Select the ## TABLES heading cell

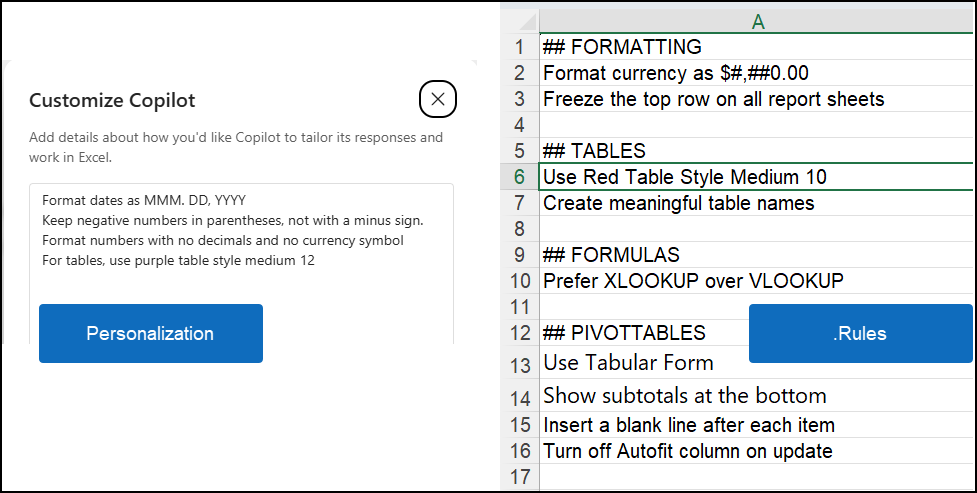click(x=757, y=151)
